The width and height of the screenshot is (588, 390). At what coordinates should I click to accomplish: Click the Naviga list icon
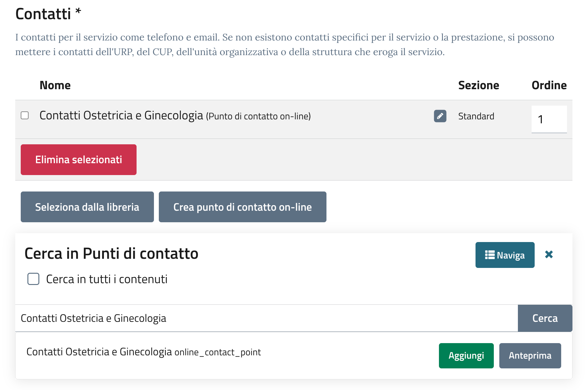[x=490, y=255]
